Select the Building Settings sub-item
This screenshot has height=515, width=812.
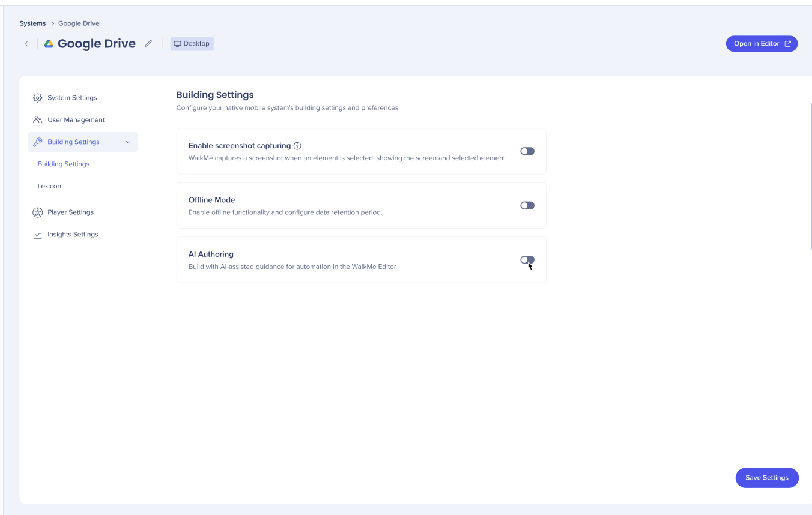point(64,164)
